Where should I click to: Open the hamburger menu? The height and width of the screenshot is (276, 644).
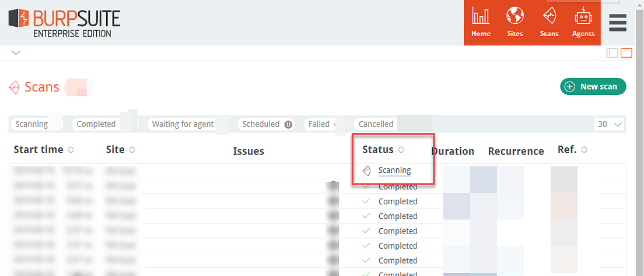coord(617,23)
